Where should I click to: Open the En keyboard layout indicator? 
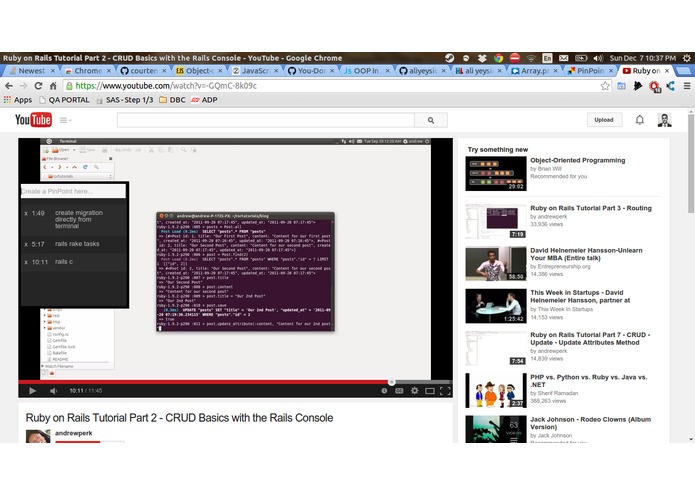547,58
